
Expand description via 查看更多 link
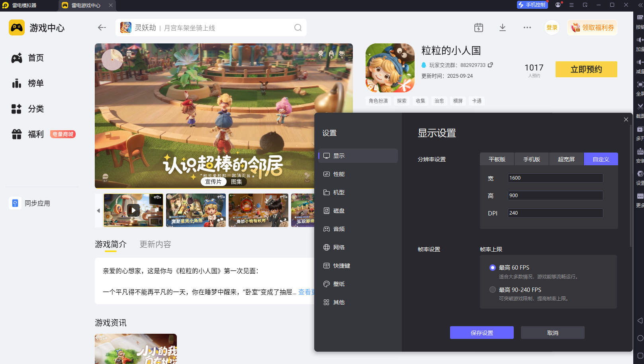point(306,292)
